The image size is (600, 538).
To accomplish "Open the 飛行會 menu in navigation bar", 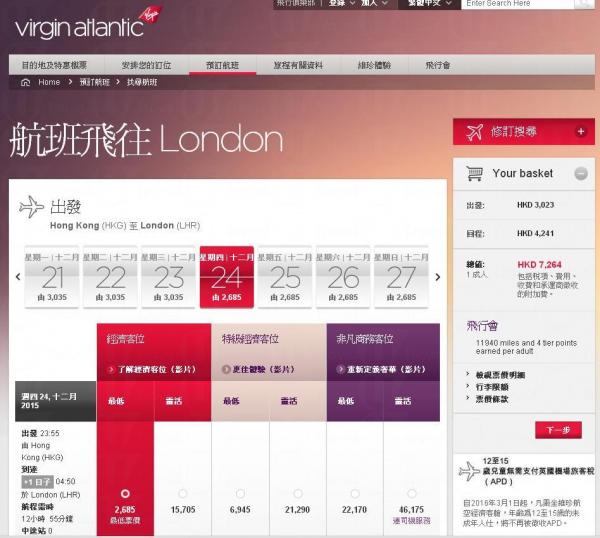I will click(438, 65).
